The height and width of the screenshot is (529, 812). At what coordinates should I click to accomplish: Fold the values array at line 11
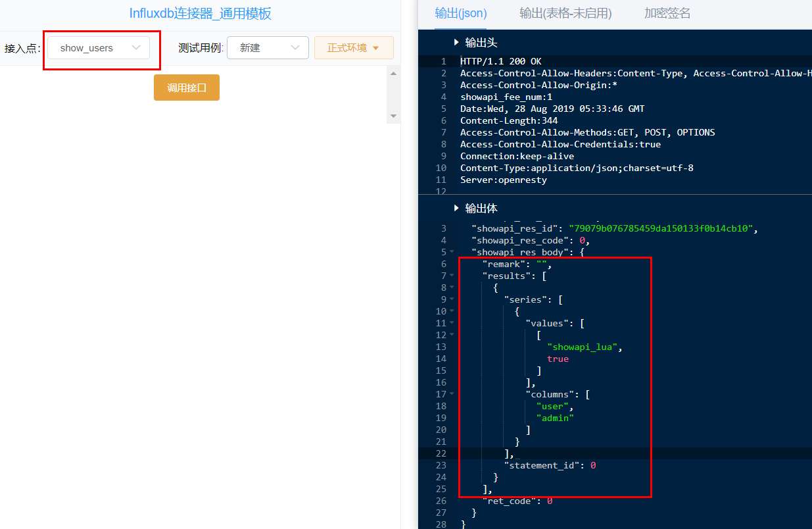[x=452, y=323]
